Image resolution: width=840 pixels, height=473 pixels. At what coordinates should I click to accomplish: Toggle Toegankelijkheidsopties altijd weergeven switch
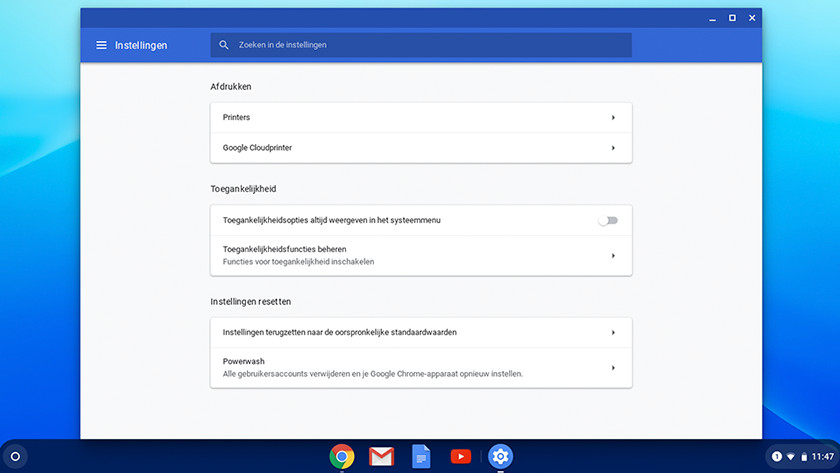pyautogui.click(x=608, y=220)
